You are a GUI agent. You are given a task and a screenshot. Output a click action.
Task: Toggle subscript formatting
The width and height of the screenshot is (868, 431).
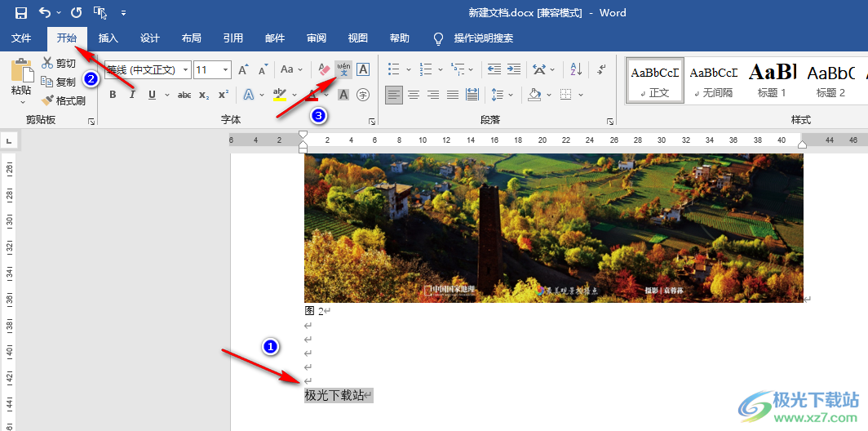pos(204,95)
